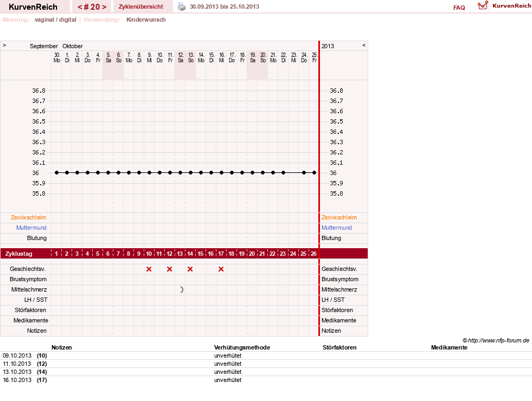Click date header 16. Mi

coord(222,57)
